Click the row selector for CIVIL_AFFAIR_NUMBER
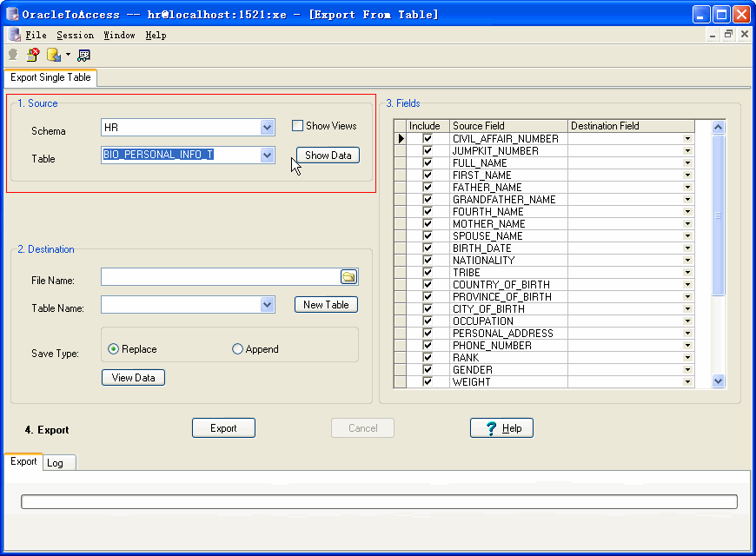The height and width of the screenshot is (556, 756). coord(401,139)
